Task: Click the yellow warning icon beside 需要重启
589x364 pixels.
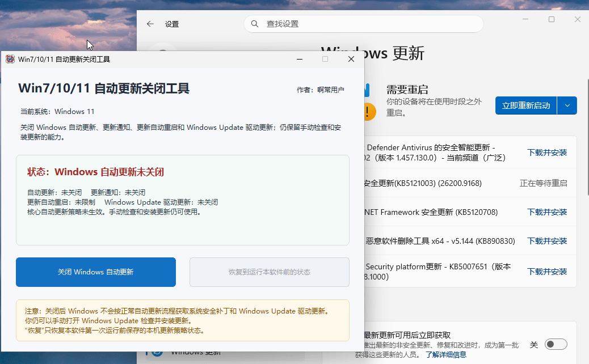Action: 370,112
